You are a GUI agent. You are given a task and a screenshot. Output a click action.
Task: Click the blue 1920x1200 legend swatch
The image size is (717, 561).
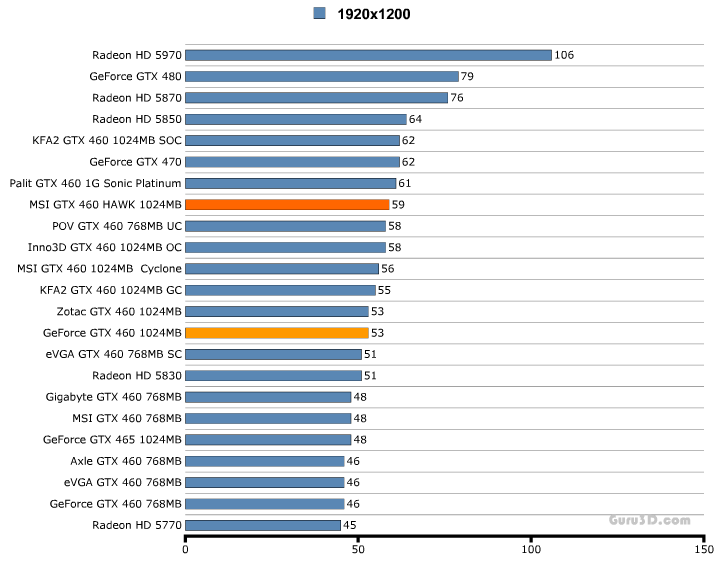(320, 14)
